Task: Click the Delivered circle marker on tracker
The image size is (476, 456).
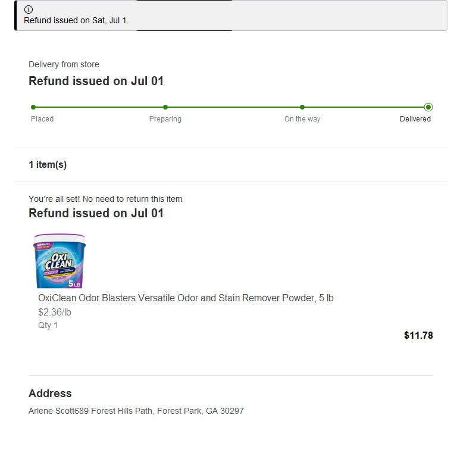Action: pyautogui.click(x=428, y=107)
